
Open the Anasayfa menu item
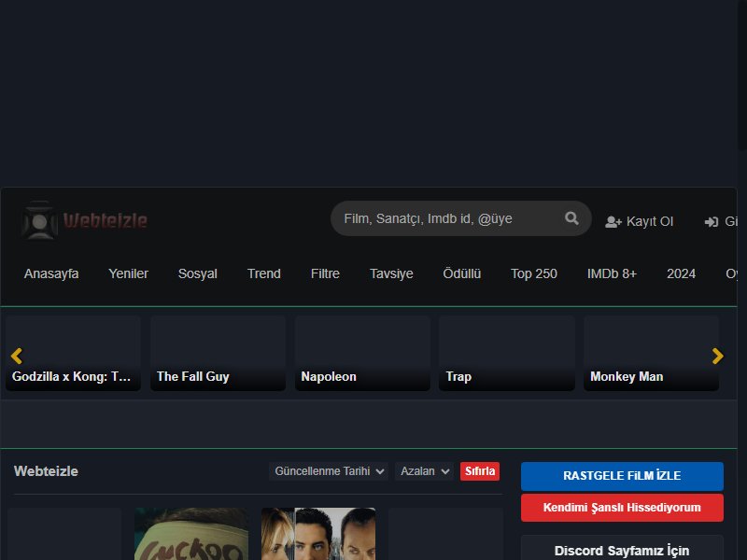click(x=51, y=273)
